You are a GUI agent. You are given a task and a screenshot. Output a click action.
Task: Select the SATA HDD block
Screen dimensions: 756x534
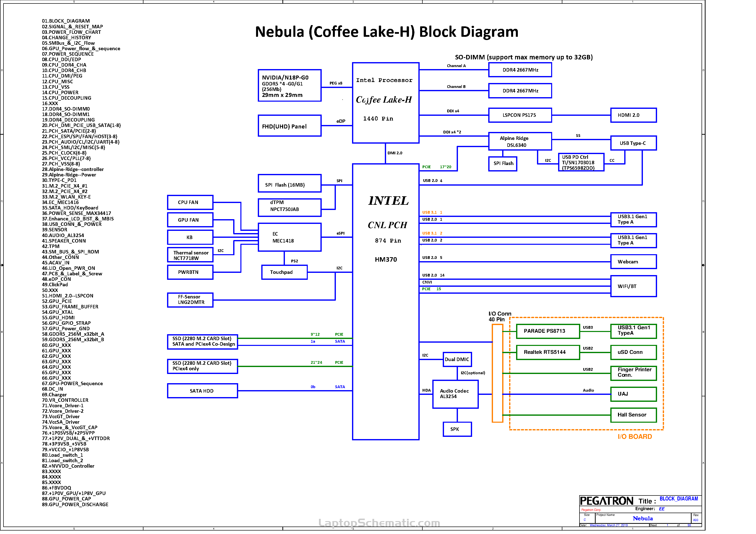click(203, 391)
